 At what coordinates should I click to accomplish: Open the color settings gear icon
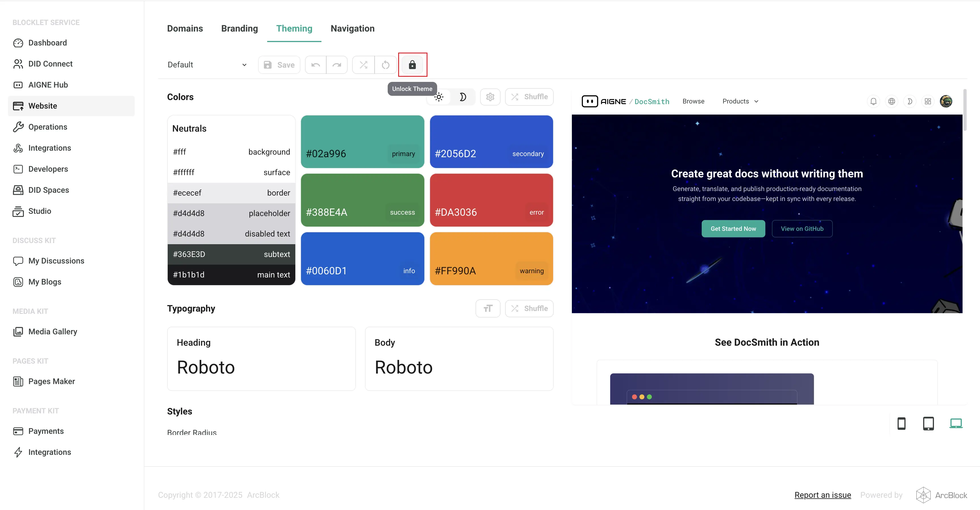pos(490,97)
